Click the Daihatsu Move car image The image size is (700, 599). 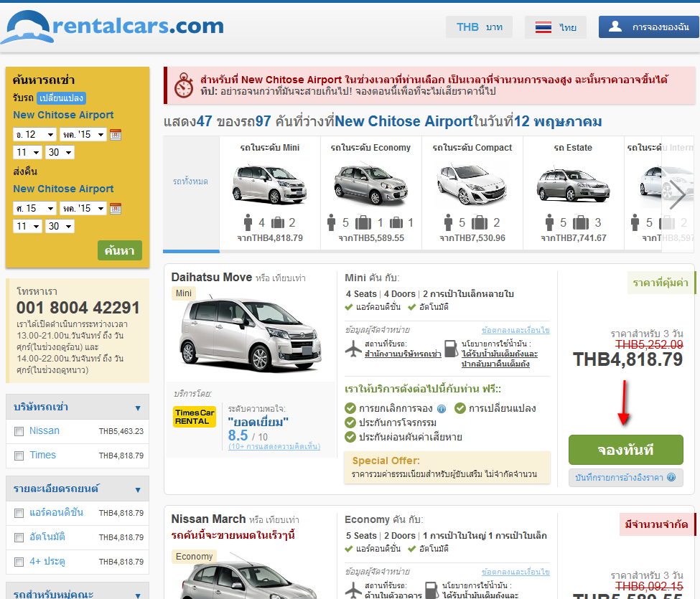coord(250,335)
